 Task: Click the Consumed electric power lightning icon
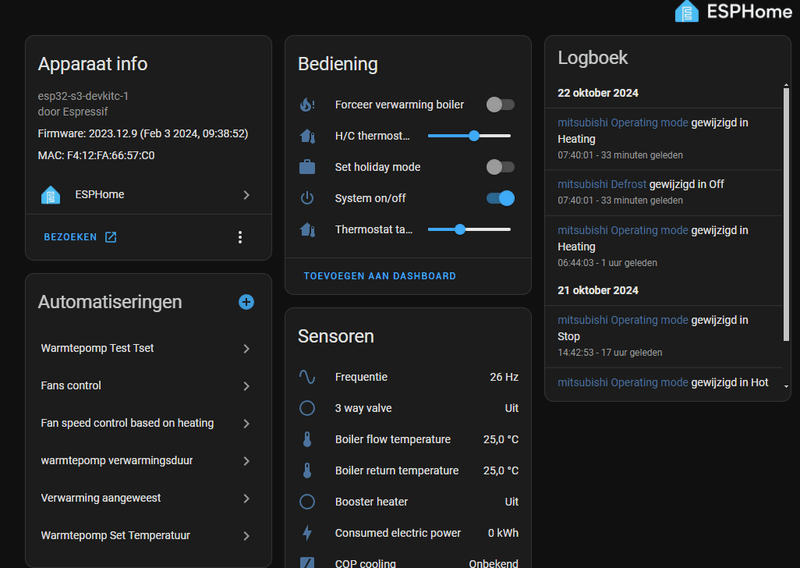[307, 533]
